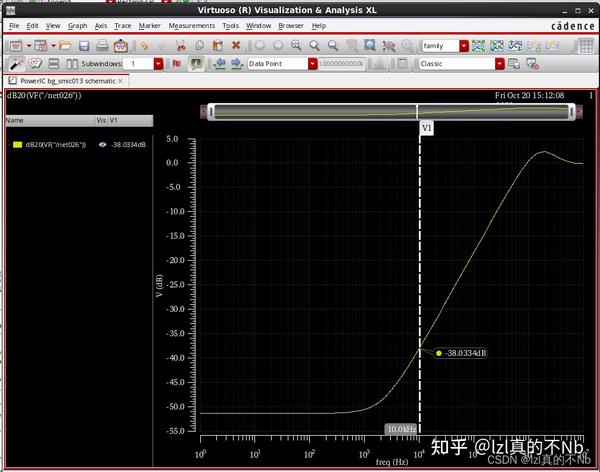The width and height of the screenshot is (600, 472).
Task: Open the Marker menu
Action: tap(150, 26)
